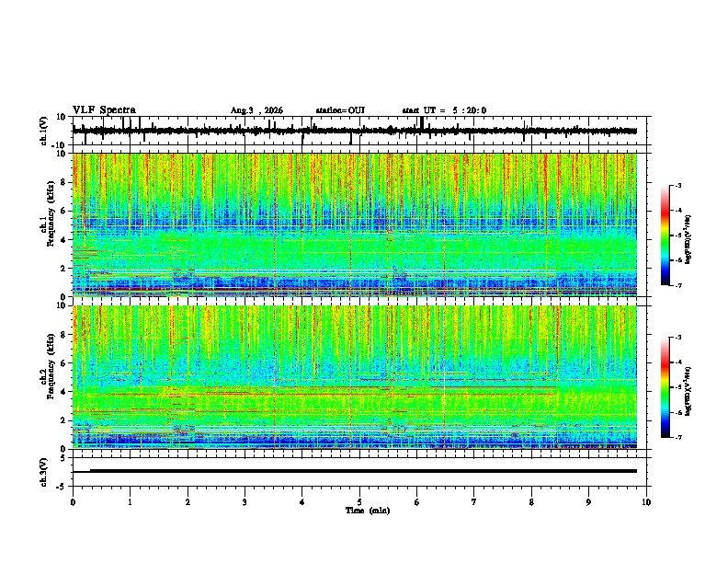Select the date text "Aug.3 , 2026"
This screenshot has height=563, width=728.
[256, 110]
